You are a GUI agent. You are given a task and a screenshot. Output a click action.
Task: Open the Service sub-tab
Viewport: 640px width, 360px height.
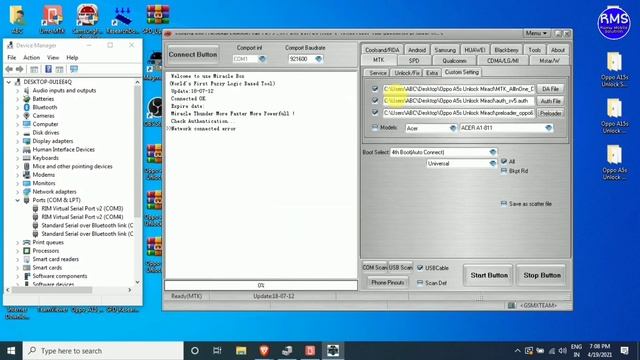tap(378, 73)
